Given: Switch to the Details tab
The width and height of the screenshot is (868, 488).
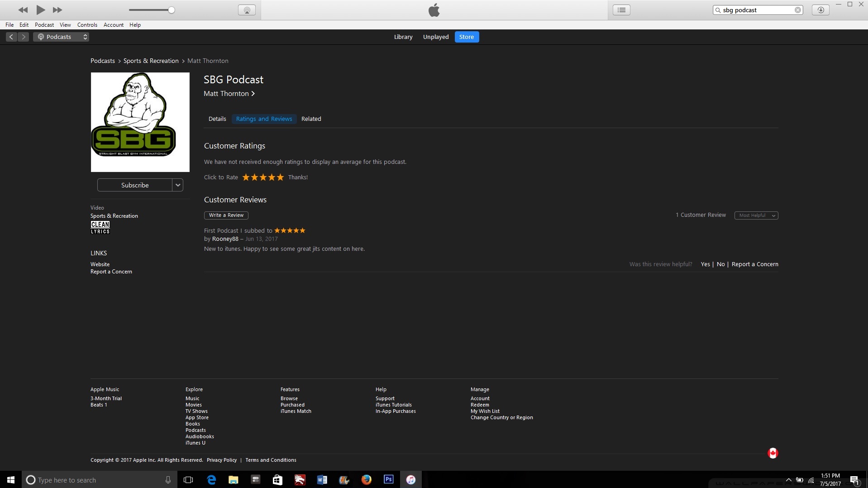Looking at the screenshot, I should (217, 119).
